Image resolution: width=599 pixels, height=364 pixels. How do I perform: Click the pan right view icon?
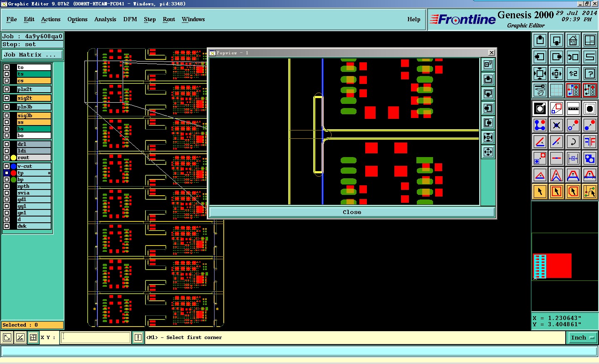pos(557,57)
